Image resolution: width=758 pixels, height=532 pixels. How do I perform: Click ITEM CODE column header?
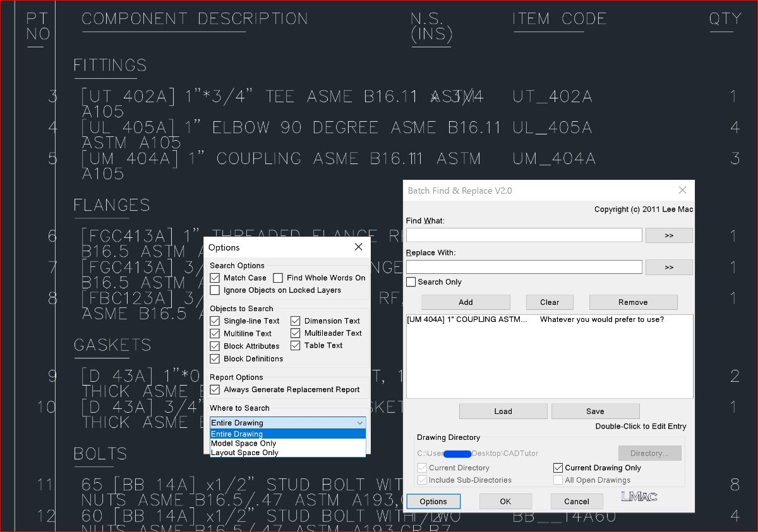(560, 19)
